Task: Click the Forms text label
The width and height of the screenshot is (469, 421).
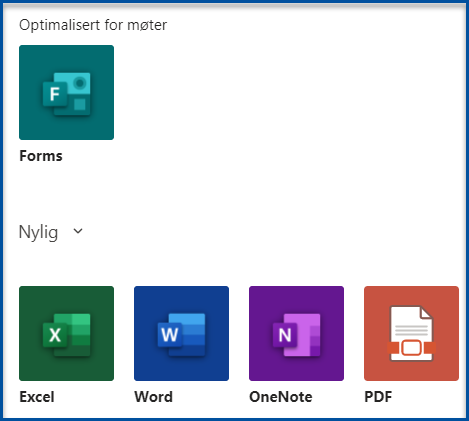Action: [x=41, y=156]
